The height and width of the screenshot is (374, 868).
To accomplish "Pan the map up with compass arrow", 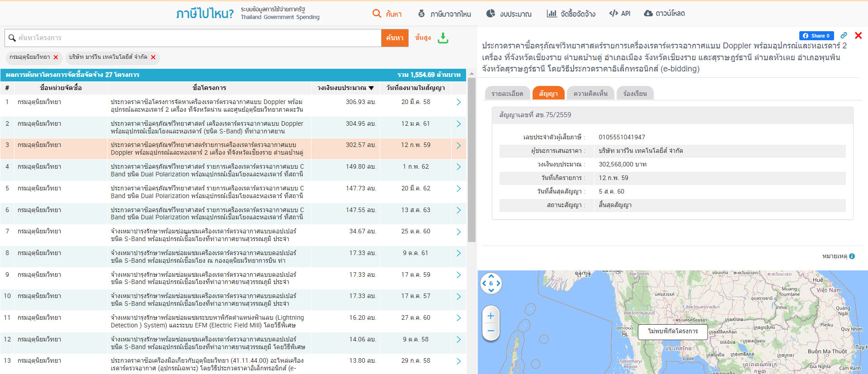I will 491,276.
